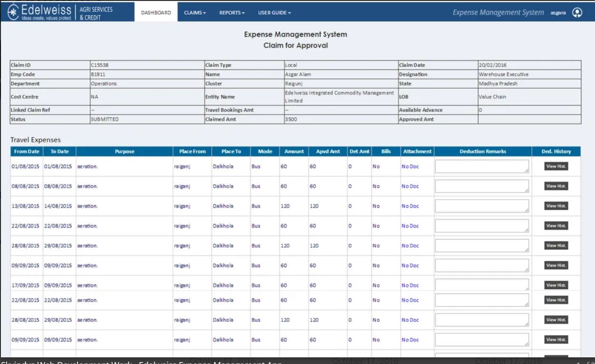
Task: Show deduction history for 17/09/2015 row
Action: tap(556, 285)
